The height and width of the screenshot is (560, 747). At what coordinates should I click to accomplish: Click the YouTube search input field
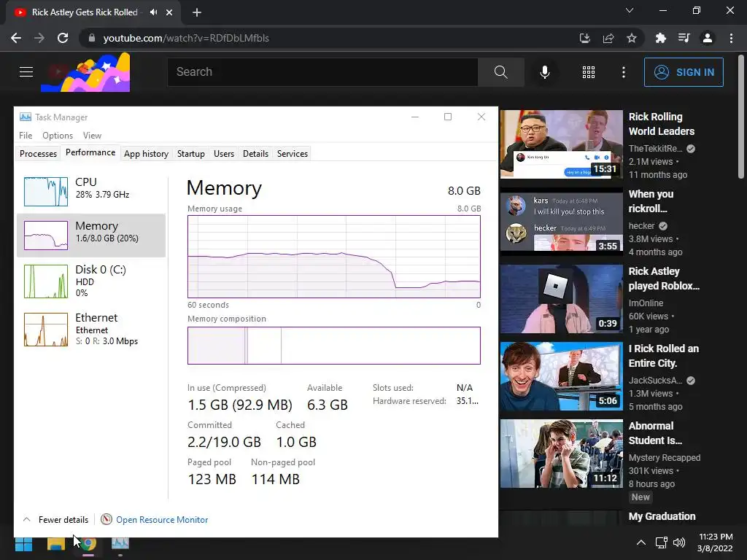click(322, 72)
